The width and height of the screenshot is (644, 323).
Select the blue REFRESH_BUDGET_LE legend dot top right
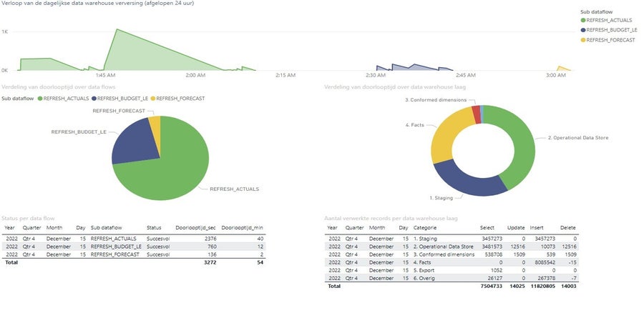click(582, 30)
